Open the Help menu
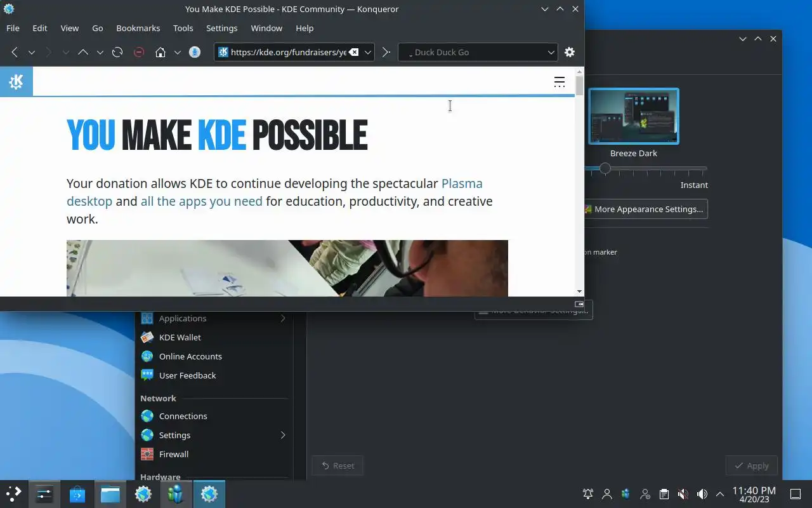 [x=304, y=28]
